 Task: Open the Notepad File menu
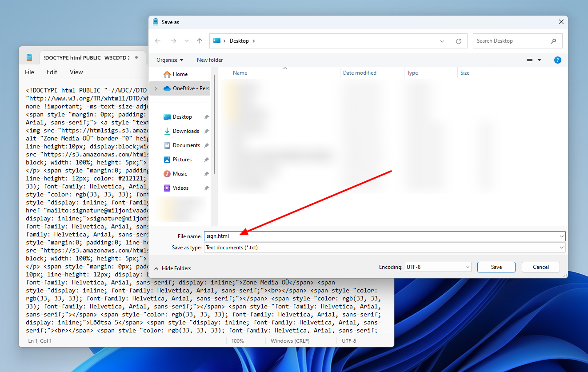29,72
